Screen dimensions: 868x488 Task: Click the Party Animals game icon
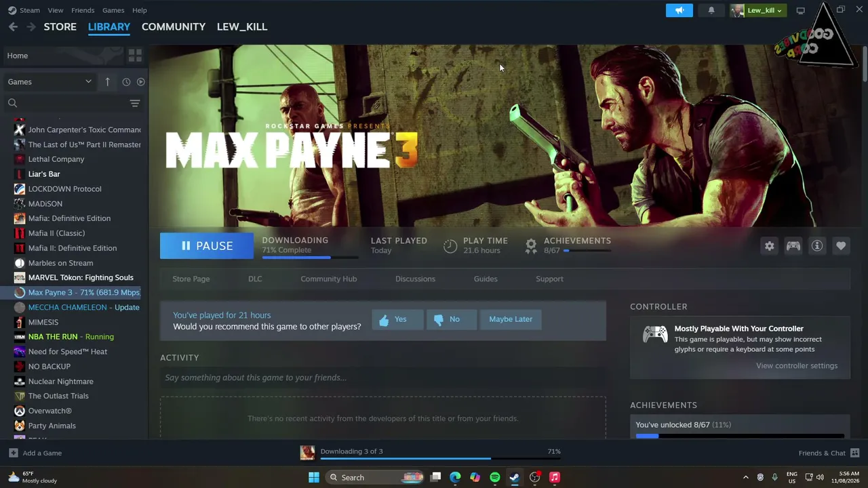[x=19, y=426]
